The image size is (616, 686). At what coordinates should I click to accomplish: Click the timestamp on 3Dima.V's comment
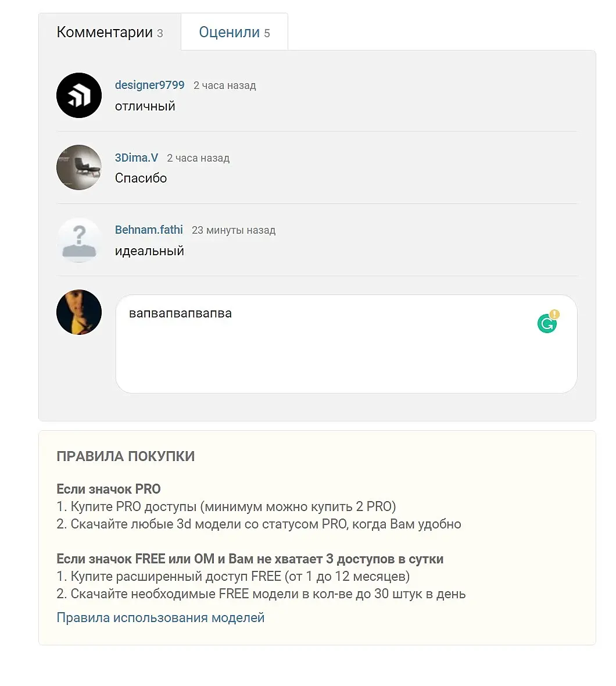[198, 158]
